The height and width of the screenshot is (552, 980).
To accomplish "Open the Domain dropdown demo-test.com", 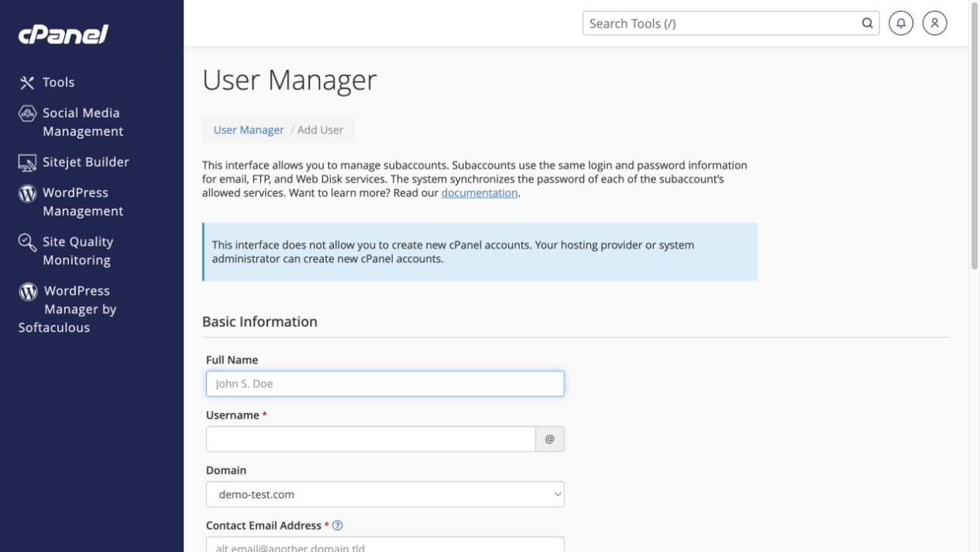I will coord(385,494).
